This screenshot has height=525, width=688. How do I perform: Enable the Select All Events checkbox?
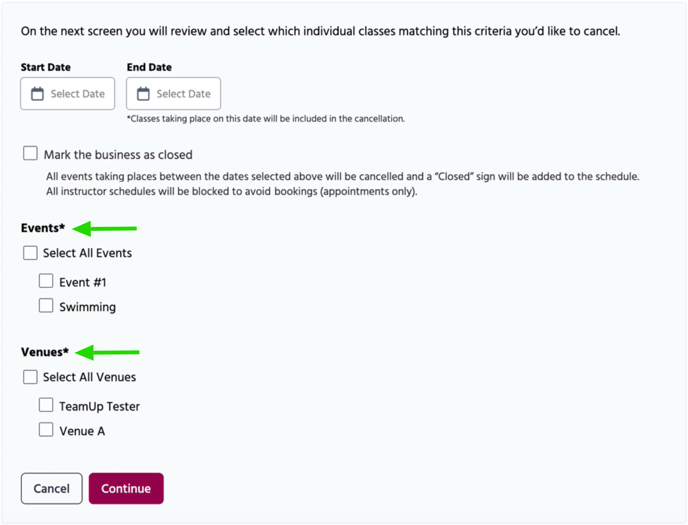30,253
